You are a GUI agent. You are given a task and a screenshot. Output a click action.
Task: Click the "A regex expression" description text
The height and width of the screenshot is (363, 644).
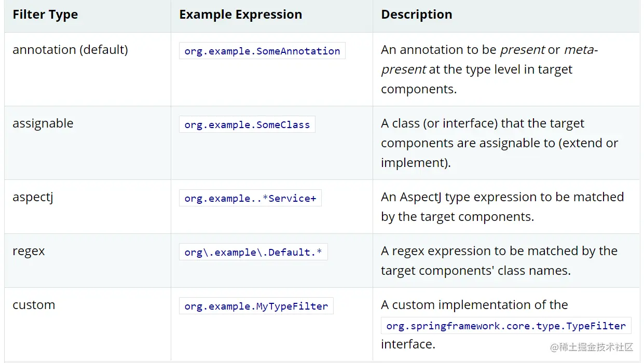click(499, 260)
